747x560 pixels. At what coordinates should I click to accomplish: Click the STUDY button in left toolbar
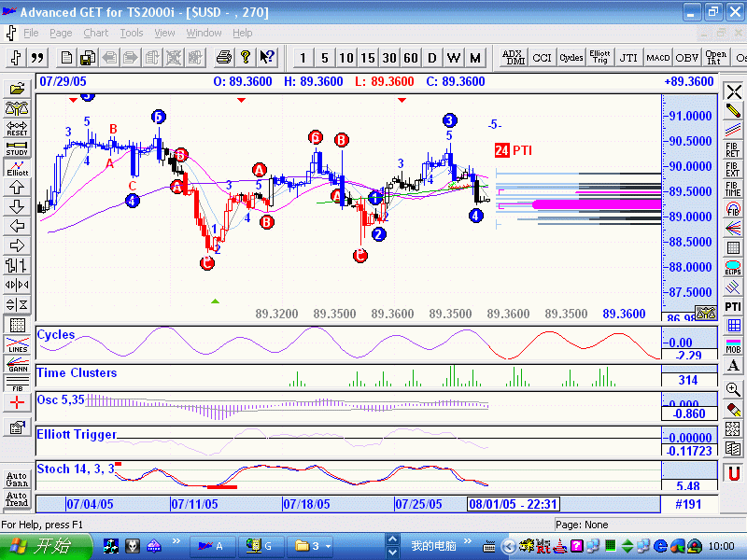[17, 147]
